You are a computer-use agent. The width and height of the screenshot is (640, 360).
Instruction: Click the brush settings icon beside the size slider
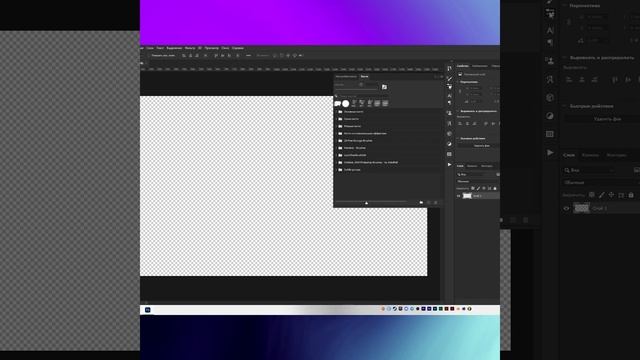pyautogui.click(x=384, y=87)
